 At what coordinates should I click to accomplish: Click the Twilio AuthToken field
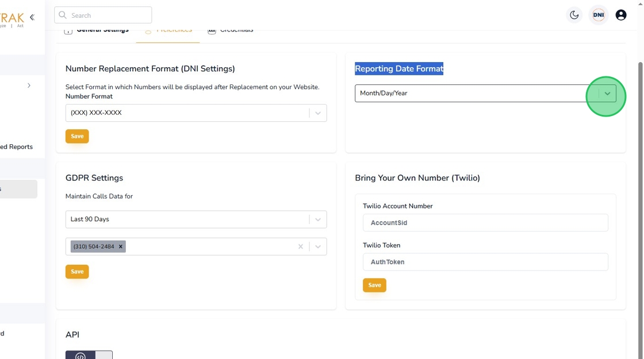click(x=485, y=262)
